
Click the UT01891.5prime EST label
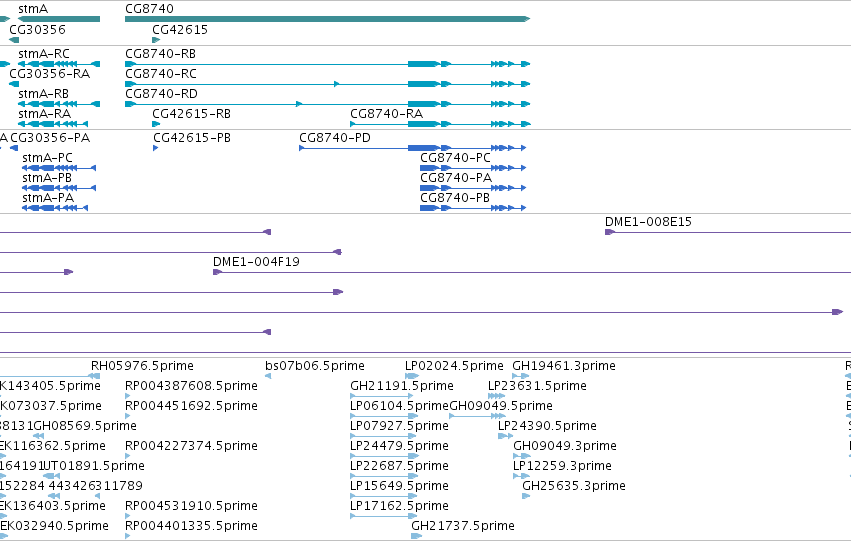93,466
